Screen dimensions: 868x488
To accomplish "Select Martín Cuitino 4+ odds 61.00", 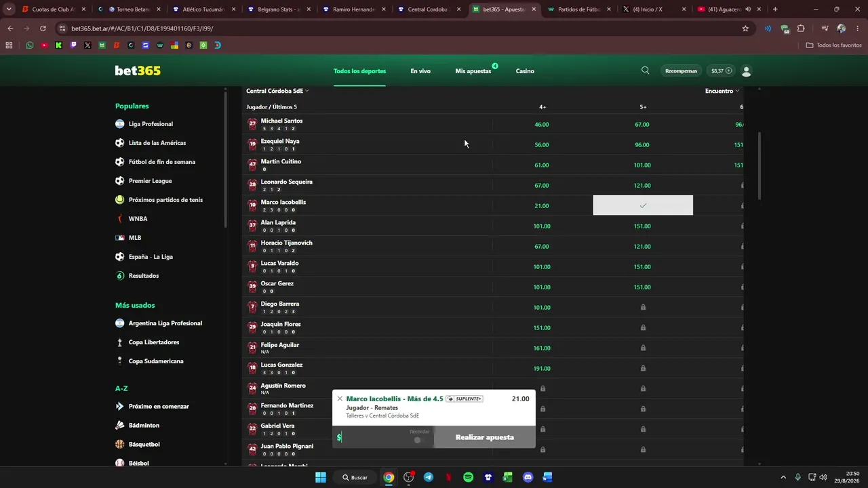I will [542, 165].
